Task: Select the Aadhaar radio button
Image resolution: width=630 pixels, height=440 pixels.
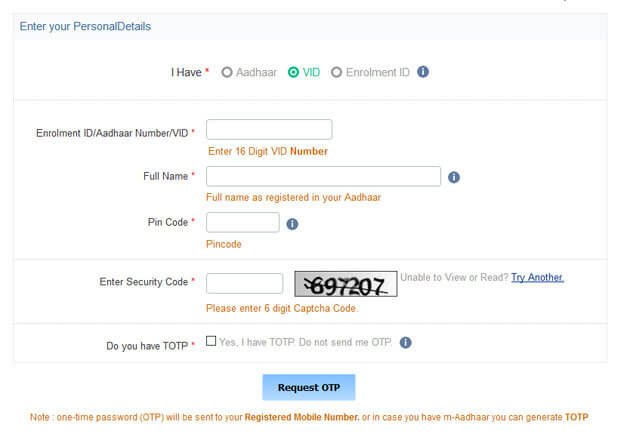Action: [x=227, y=72]
